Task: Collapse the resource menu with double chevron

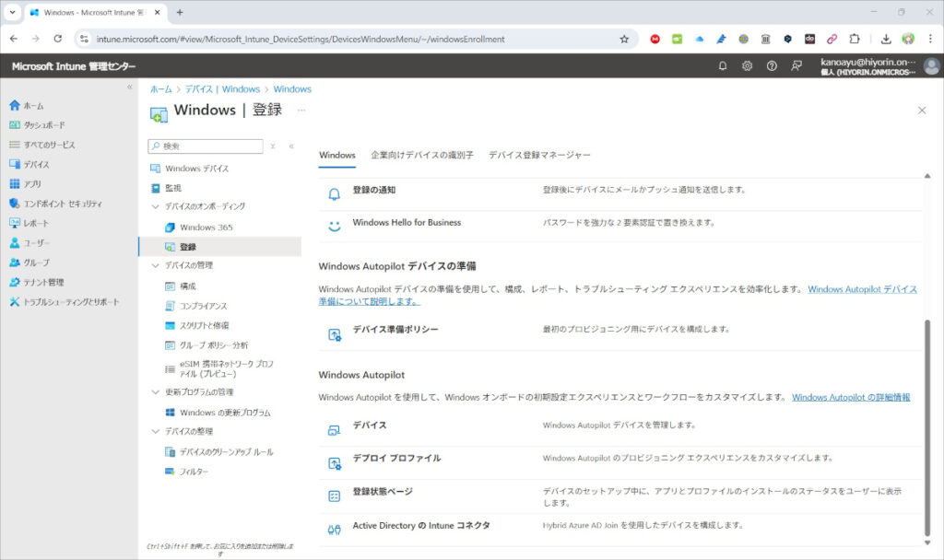Action: pos(291,146)
